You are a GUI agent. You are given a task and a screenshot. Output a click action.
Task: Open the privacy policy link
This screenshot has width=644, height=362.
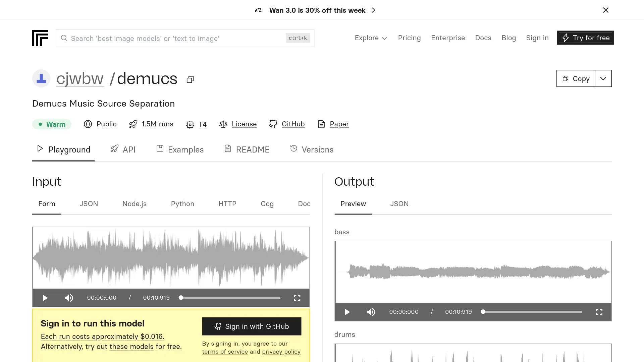click(281, 352)
